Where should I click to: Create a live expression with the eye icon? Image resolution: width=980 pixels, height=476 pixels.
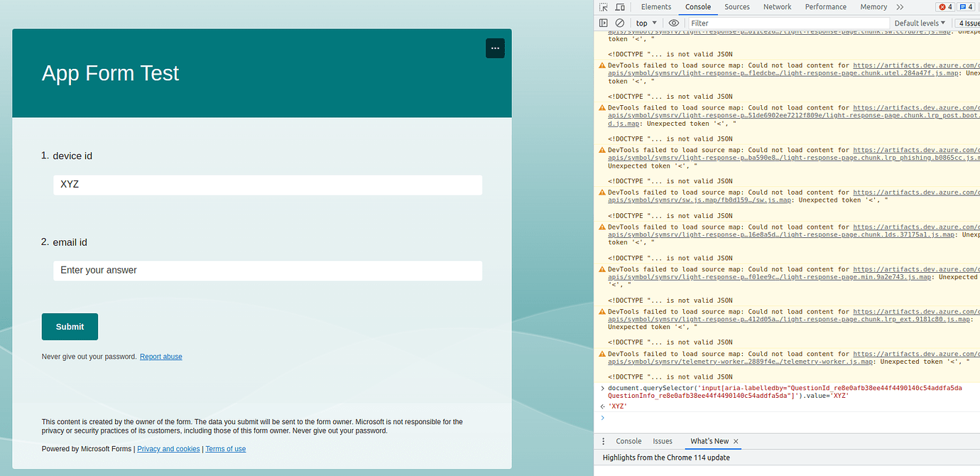pyautogui.click(x=673, y=23)
